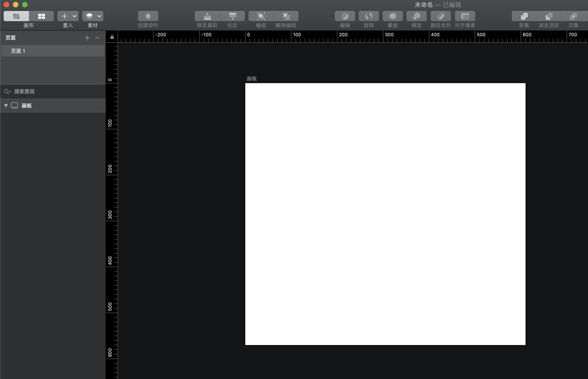Click the 未命名 document title
The image size is (588, 379).
pos(424,5)
